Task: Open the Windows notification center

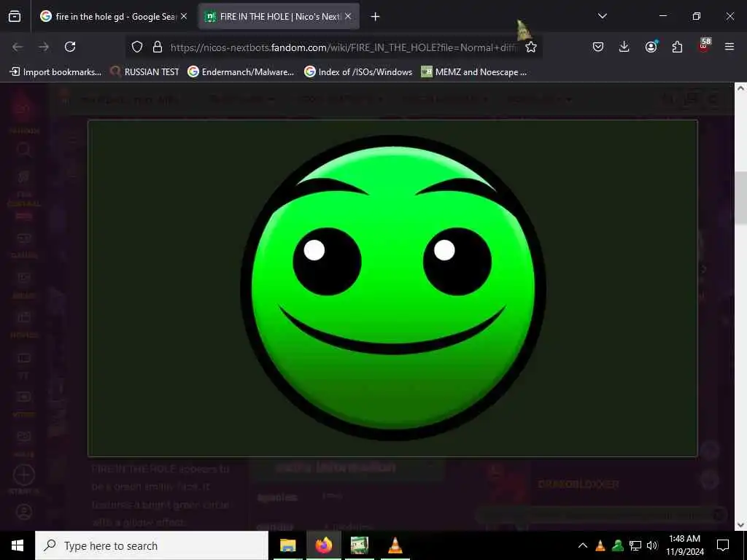Action: (723, 545)
